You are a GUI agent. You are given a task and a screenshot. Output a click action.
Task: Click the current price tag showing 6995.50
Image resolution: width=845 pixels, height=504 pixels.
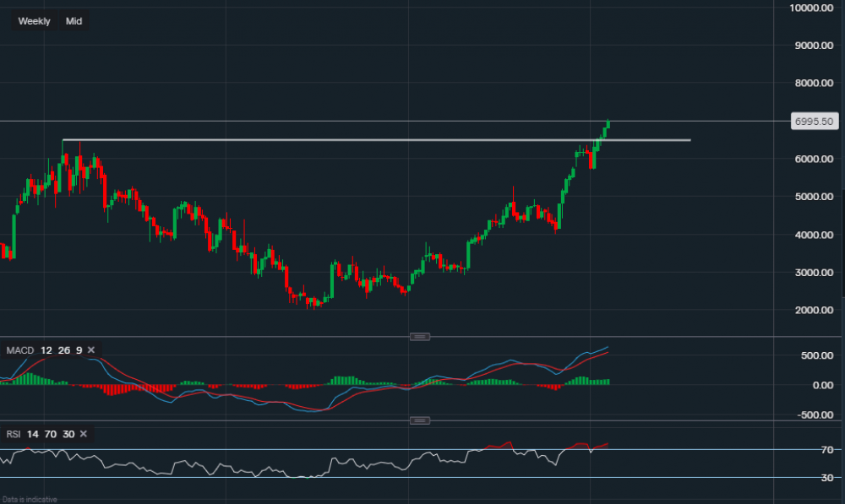pyautogui.click(x=815, y=121)
